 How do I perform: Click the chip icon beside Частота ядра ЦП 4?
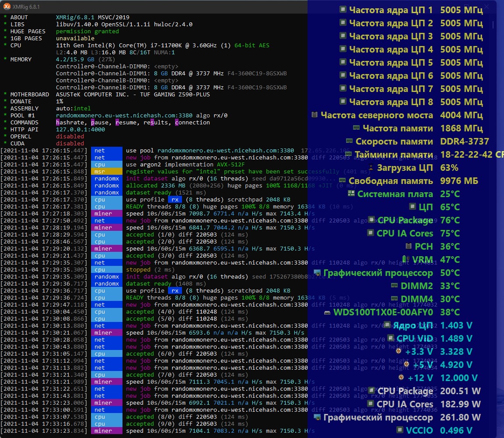tap(343, 49)
